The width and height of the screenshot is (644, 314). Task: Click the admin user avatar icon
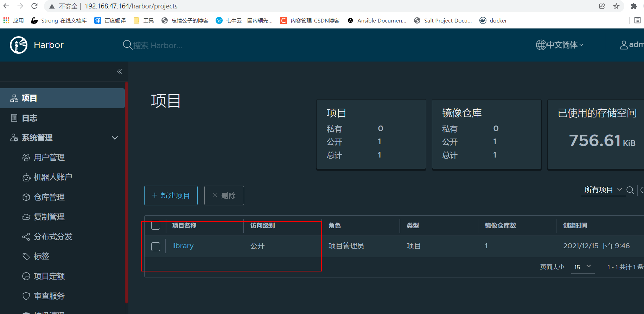coord(624,45)
